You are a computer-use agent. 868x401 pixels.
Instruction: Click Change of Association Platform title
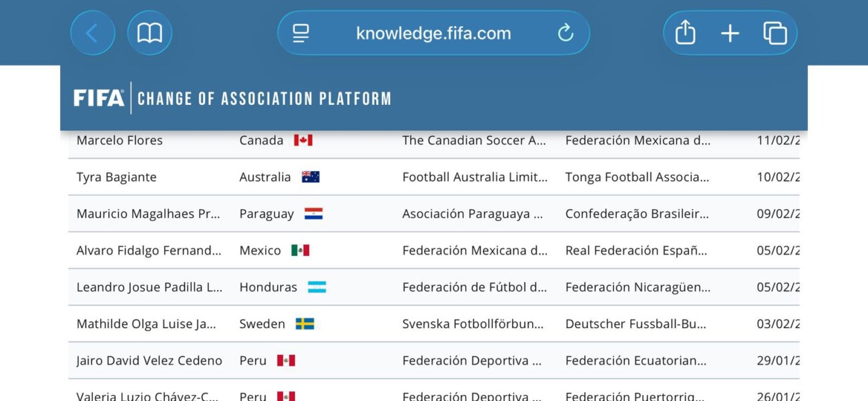tap(264, 99)
